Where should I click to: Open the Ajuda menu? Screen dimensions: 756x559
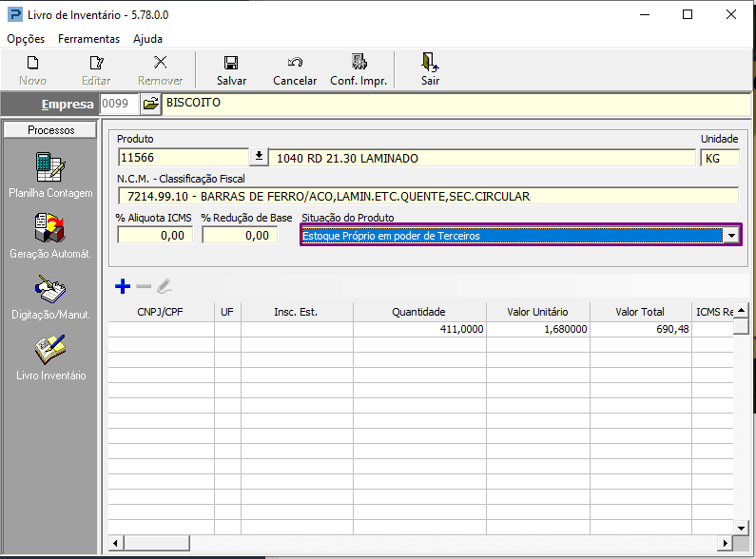click(147, 39)
